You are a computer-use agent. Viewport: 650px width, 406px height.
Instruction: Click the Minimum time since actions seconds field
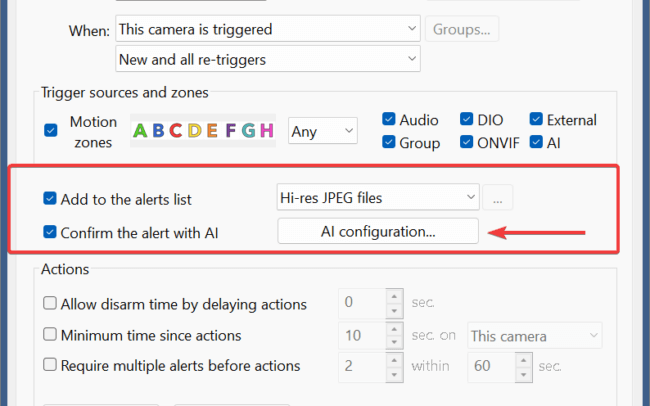(x=362, y=335)
